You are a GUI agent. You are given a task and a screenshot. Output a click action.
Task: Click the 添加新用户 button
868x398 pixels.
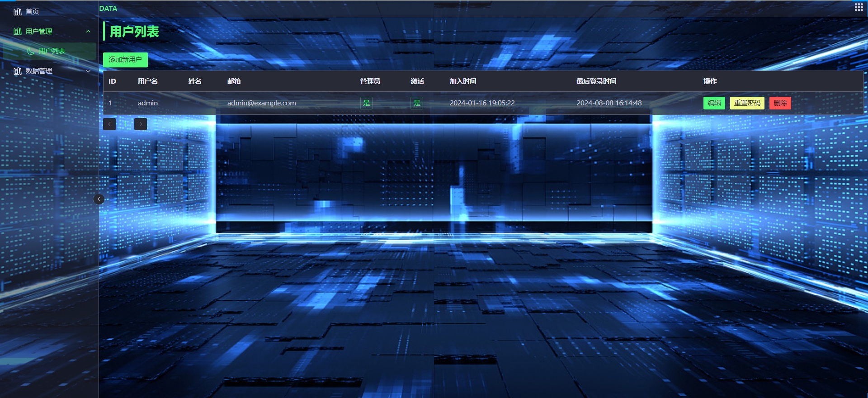pyautogui.click(x=125, y=60)
